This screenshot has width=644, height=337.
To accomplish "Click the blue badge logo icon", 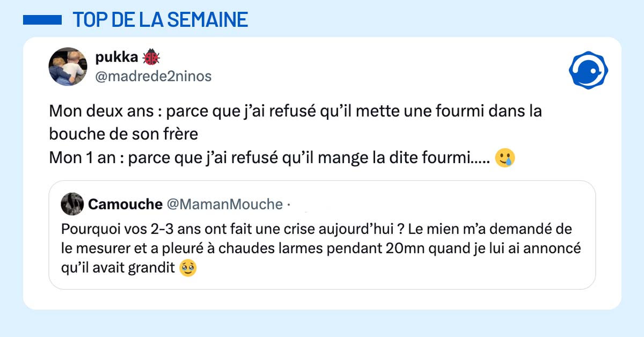I will point(588,70).
